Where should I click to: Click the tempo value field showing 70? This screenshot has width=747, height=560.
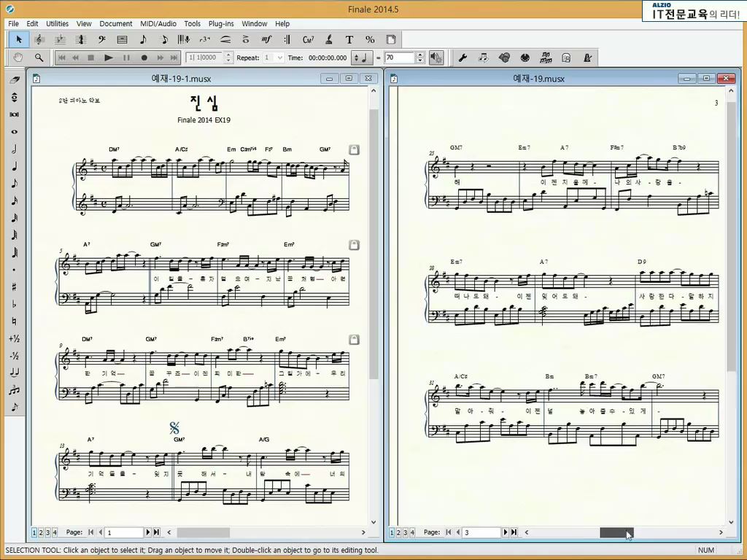pos(400,58)
